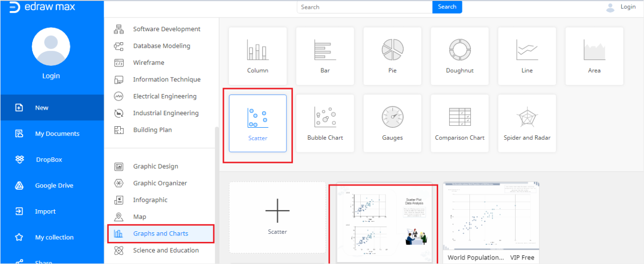Click the Science and Education atom icon
This screenshot has width=644, height=264.
pos(119,250)
